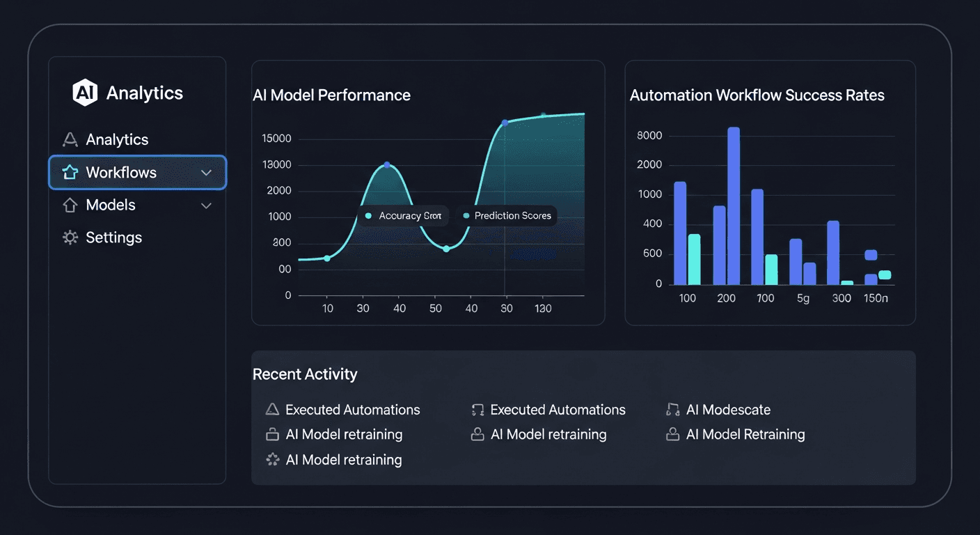980x535 pixels.
Task: Click the triangle icon beside Executed Automations
Action: 271,410
